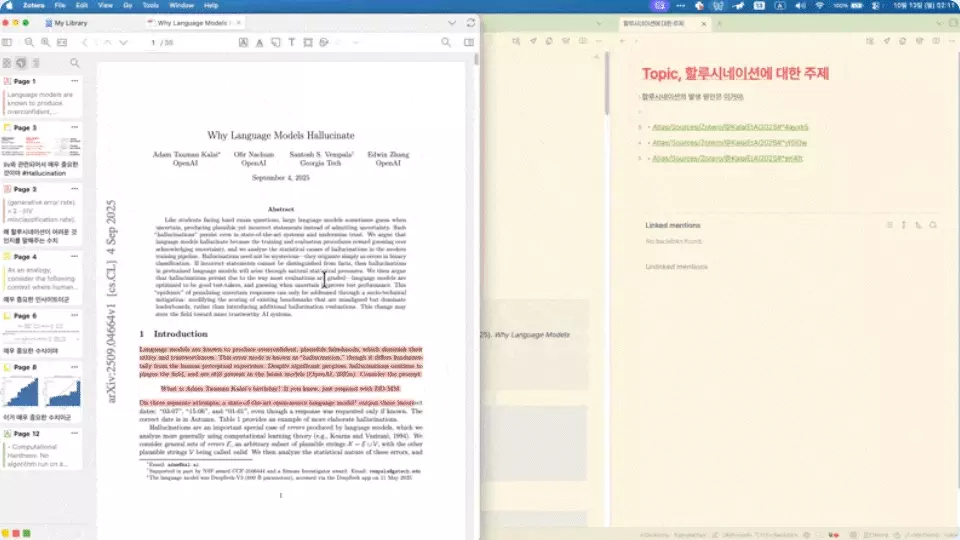The width and height of the screenshot is (960, 540).
Task: Click the paper title Why Language Models Hallucinate
Action: point(280,135)
